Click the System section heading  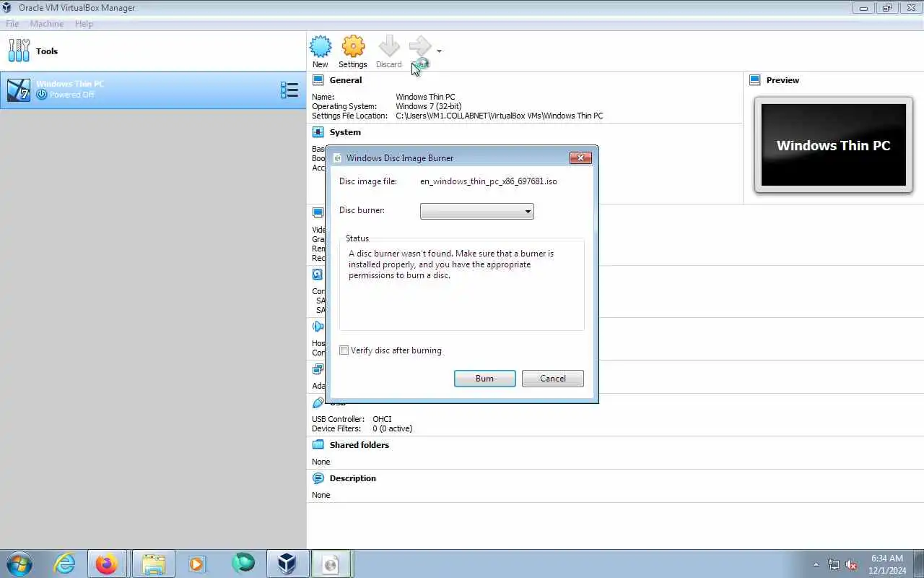(x=345, y=132)
